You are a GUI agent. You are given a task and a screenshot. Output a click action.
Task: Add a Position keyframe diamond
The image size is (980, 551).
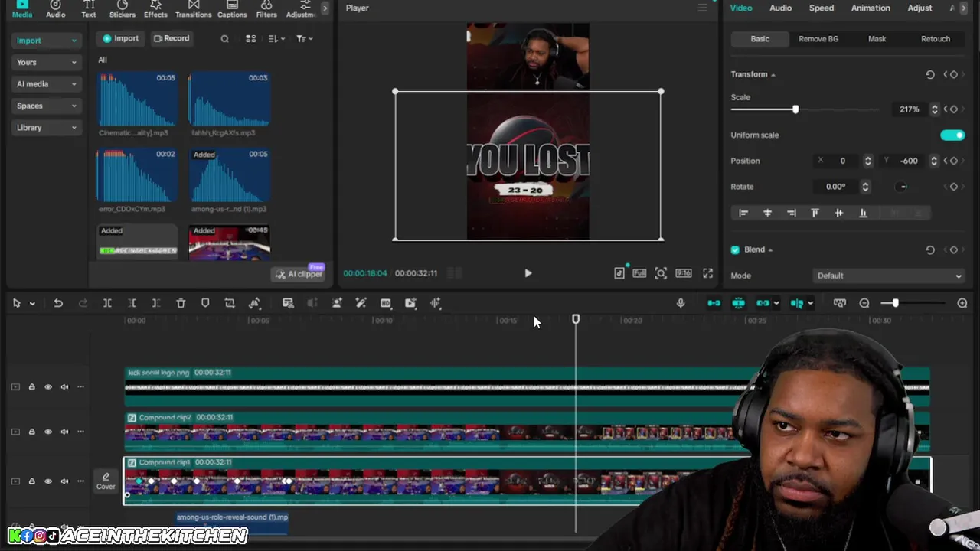coord(954,161)
